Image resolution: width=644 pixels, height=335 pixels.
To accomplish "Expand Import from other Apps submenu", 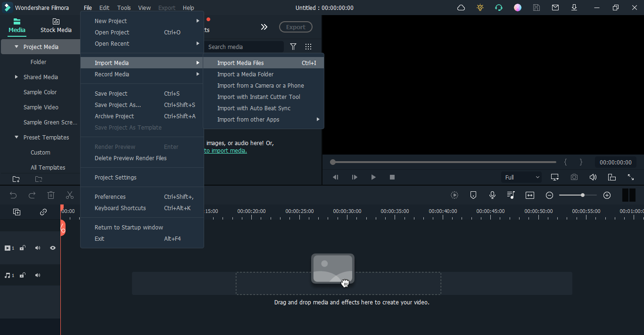I will coord(264,119).
